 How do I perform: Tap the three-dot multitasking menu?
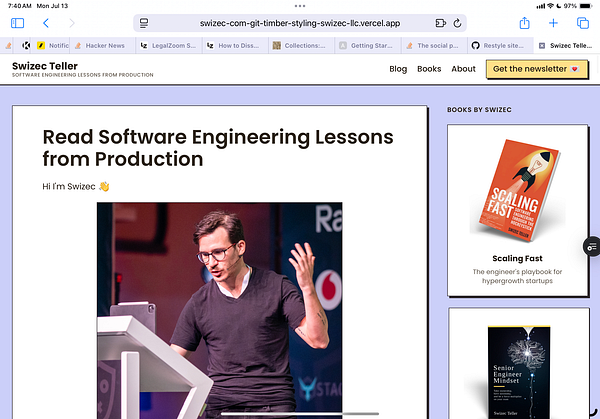tap(300, 6)
